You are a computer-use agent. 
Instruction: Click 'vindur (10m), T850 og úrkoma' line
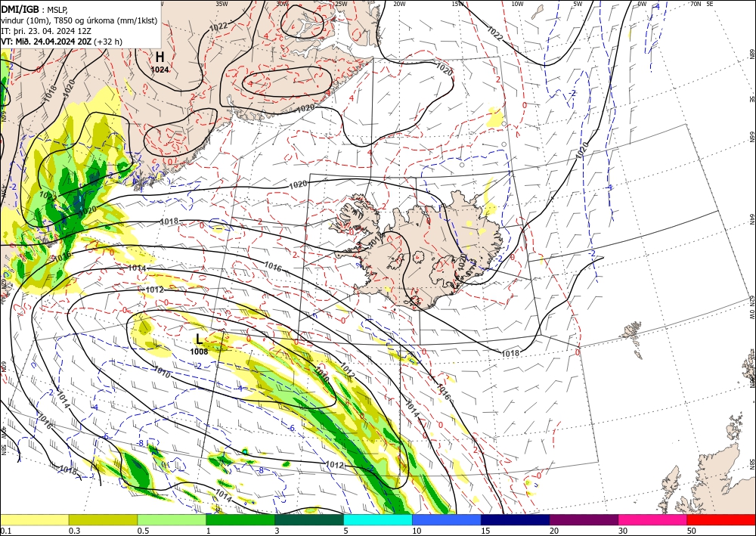click(79, 20)
